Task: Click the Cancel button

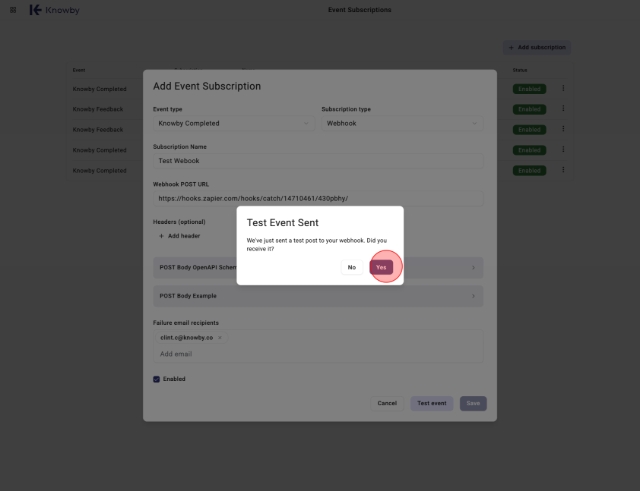Action: (x=387, y=403)
